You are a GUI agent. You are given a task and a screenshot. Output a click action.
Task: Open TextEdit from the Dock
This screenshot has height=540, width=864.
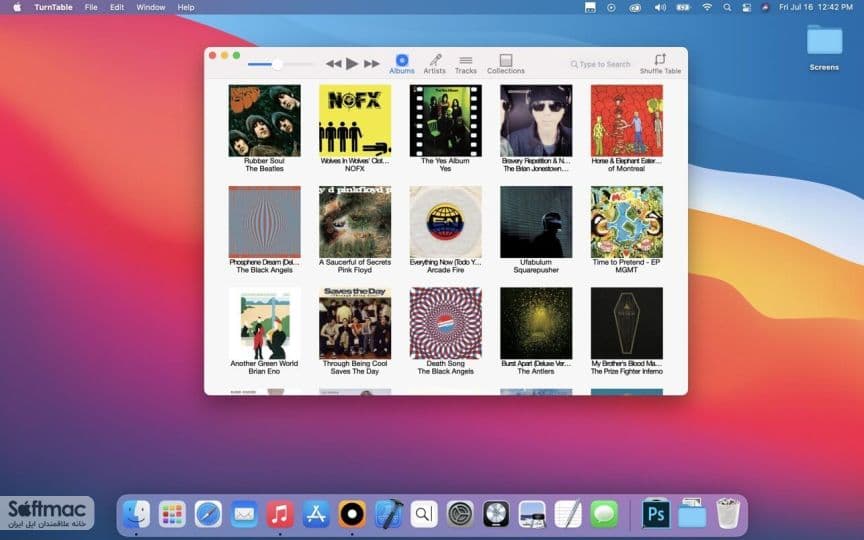click(x=568, y=514)
